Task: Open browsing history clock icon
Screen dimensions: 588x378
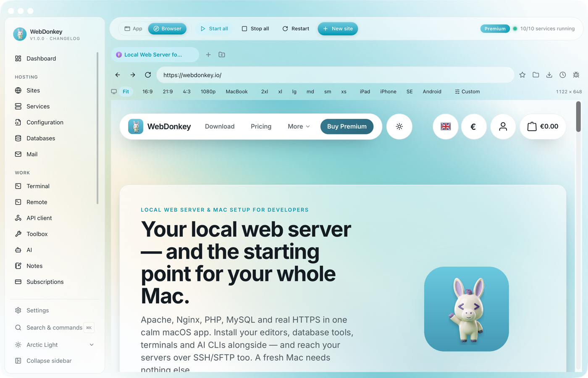Action: (x=562, y=75)
